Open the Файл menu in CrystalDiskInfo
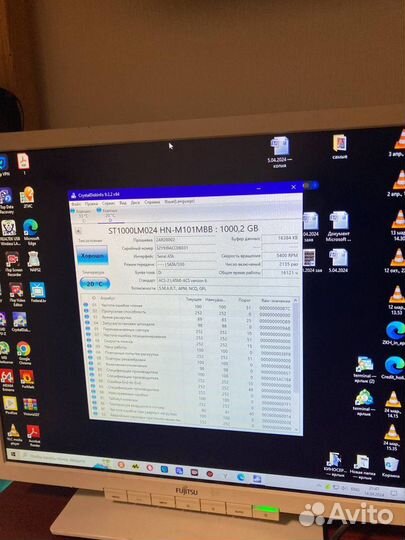This screenshot has width=405, height=540. (76, 204)
